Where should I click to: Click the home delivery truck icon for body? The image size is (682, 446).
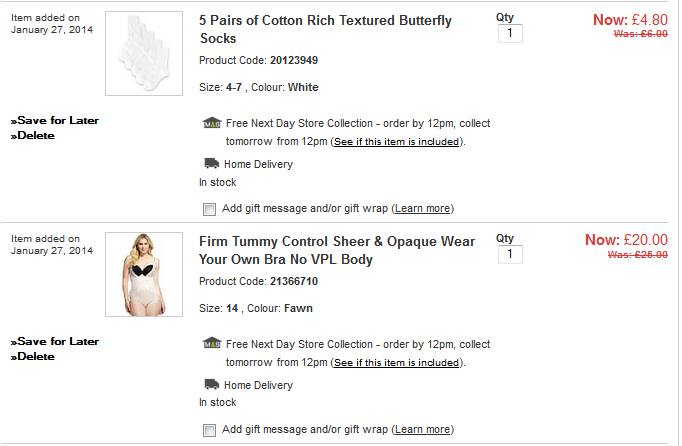coord(210,384)
